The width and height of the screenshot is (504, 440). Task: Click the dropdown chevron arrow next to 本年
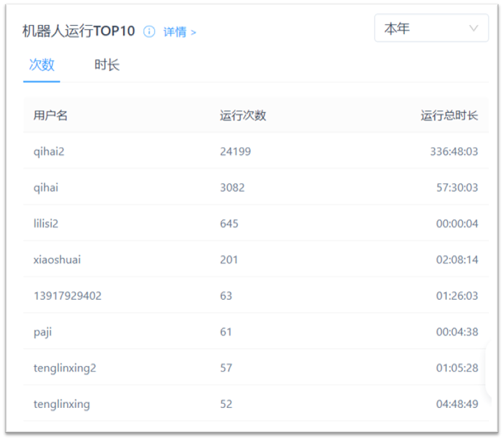point(474,29)
